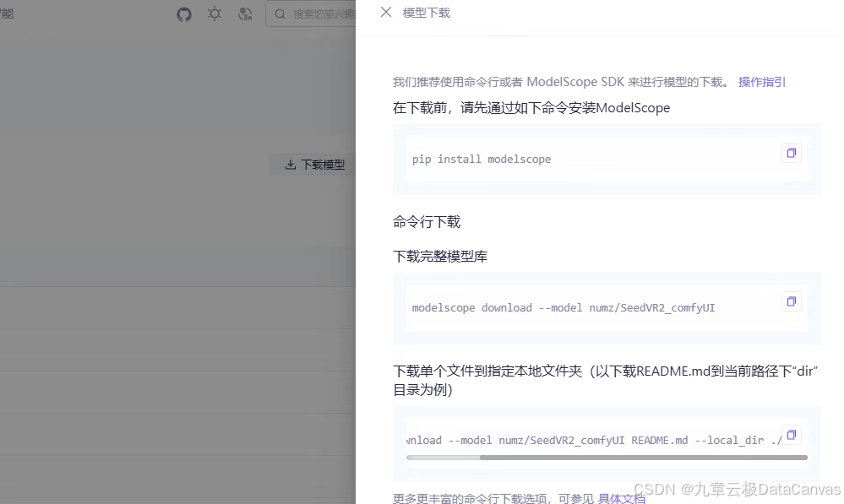The image size is (844, 504).
Task: Copy the pip install modelscope command
Action: pyautogui.click(x=792, y=153)
